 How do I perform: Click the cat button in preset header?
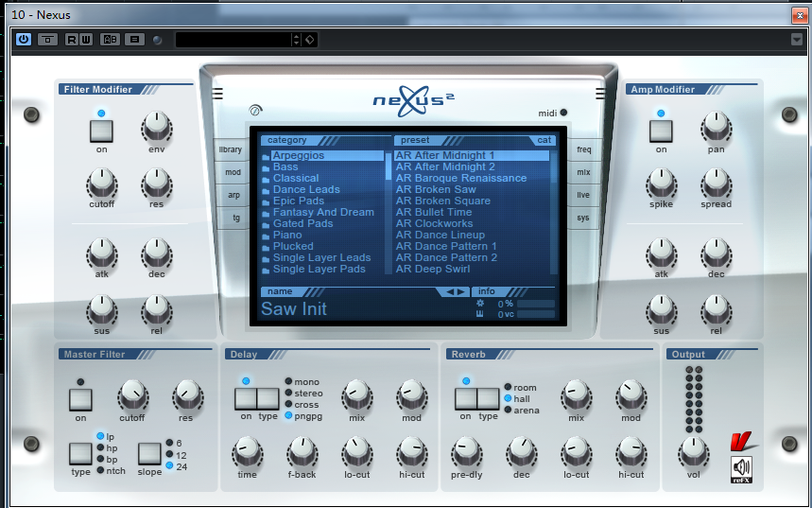(x=544, y=140)
